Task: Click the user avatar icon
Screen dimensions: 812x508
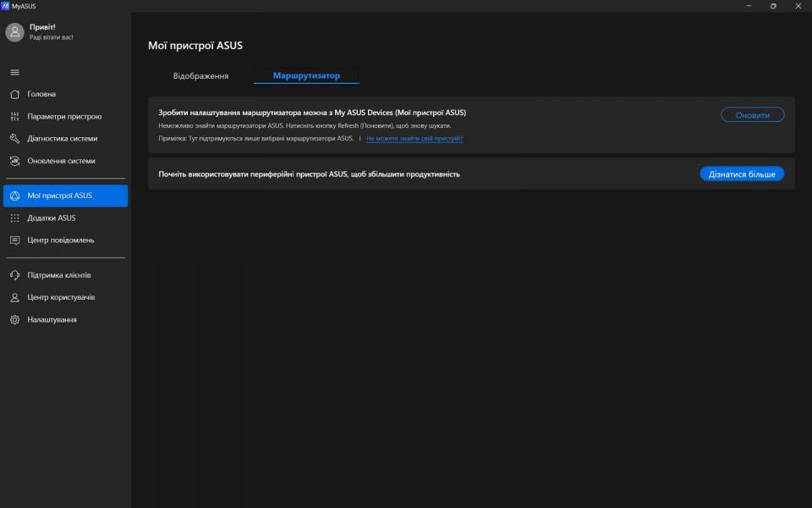Action: tap(14, 32)
